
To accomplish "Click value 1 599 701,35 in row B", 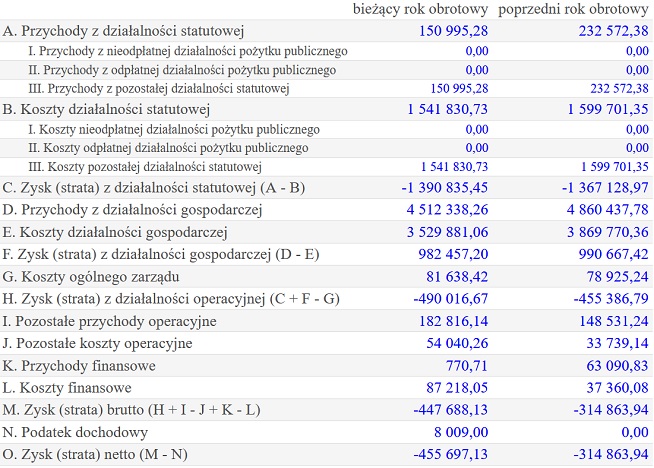I will pyautogui.click(x=608, y=109).
